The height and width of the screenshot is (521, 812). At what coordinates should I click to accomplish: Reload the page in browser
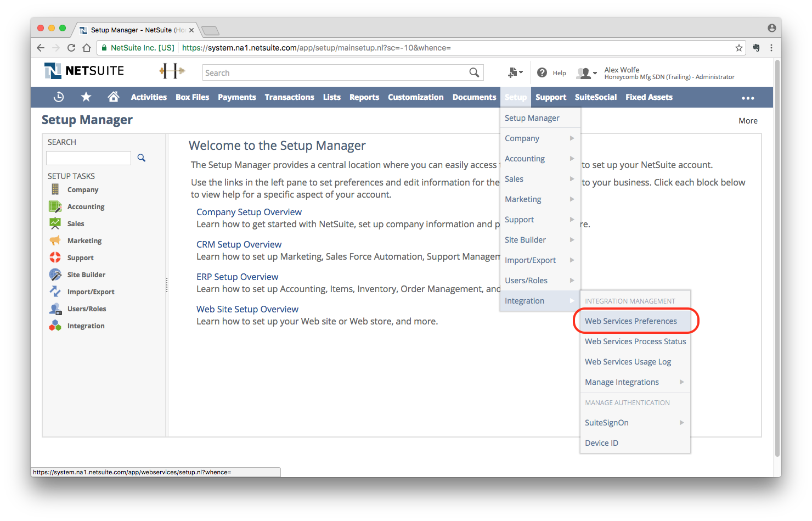pos(71,48)
